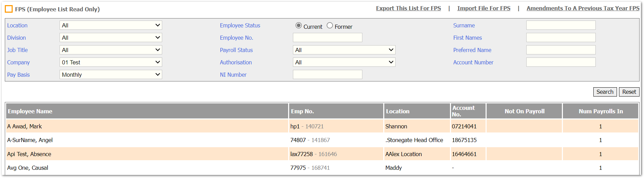
Task: Focus the NI Number input field
Action: point(327,75)
